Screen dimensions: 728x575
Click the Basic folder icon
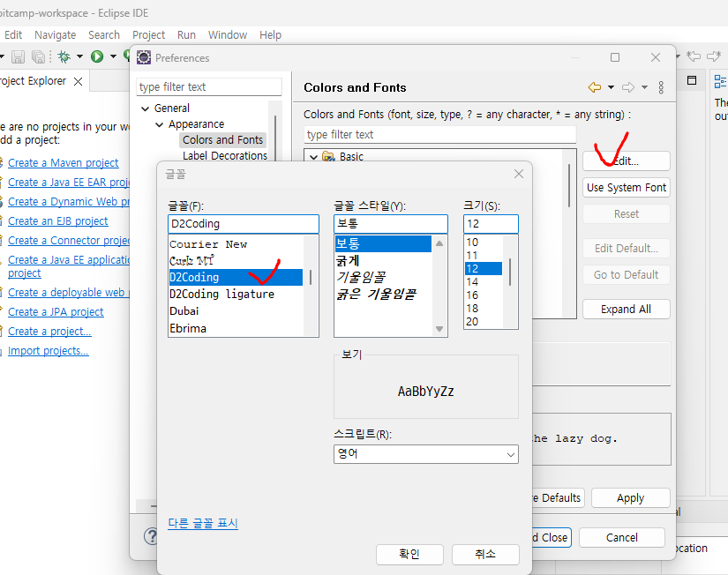(x=328, y=156)
